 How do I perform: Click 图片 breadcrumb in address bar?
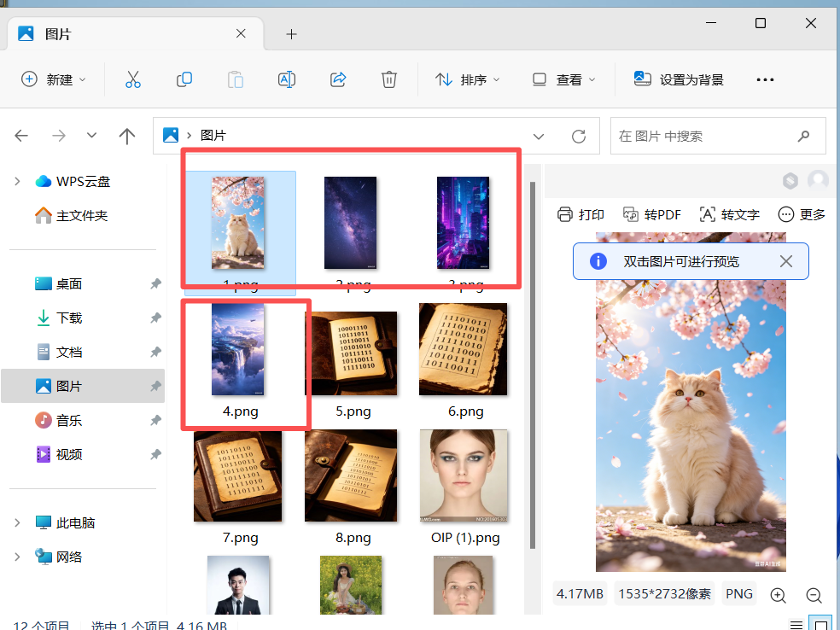click(213, 136)
